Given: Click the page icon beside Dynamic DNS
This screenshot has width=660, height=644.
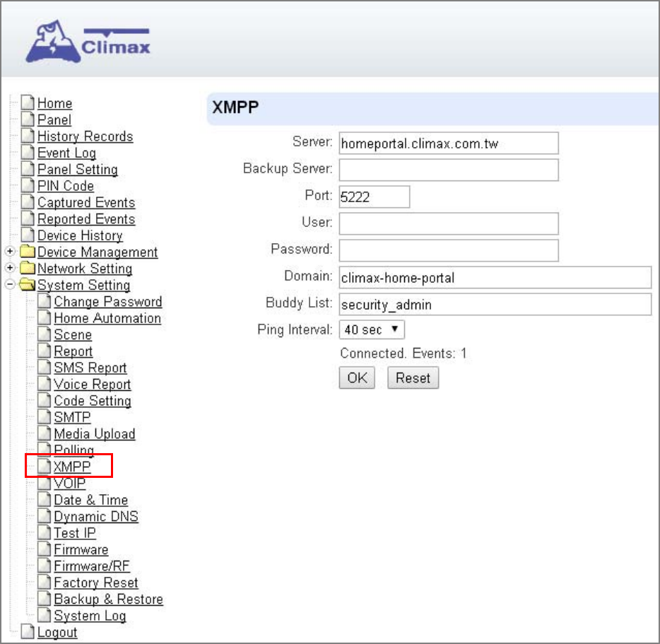Looking at the screenshot, I should click(x=45, y=516).
